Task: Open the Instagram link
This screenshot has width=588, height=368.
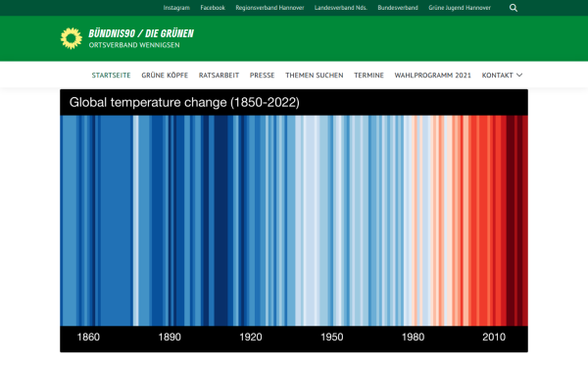Action: 176,8
